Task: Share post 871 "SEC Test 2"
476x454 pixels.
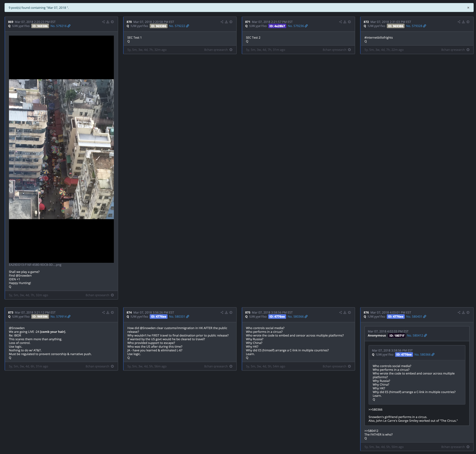Action: 340,22
